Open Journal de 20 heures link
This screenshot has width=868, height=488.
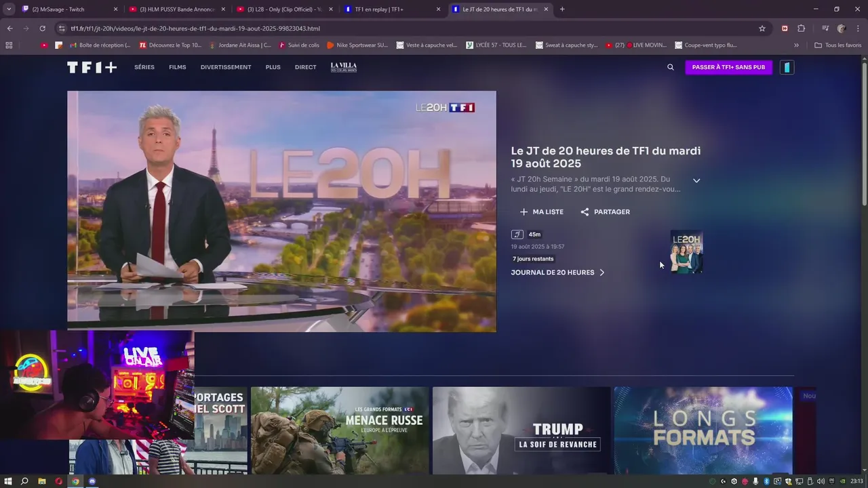tap(557, 272)
